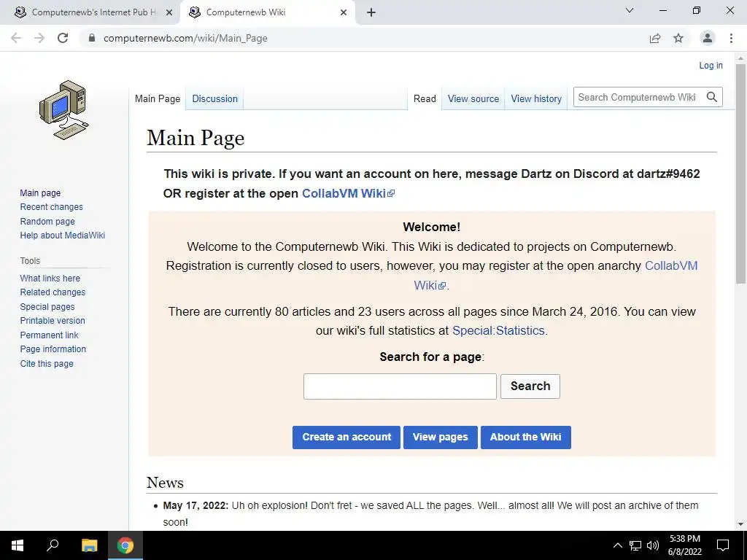Screen dimensions: 747x560
Task: Open What links here tool
Action: point(50,278)
